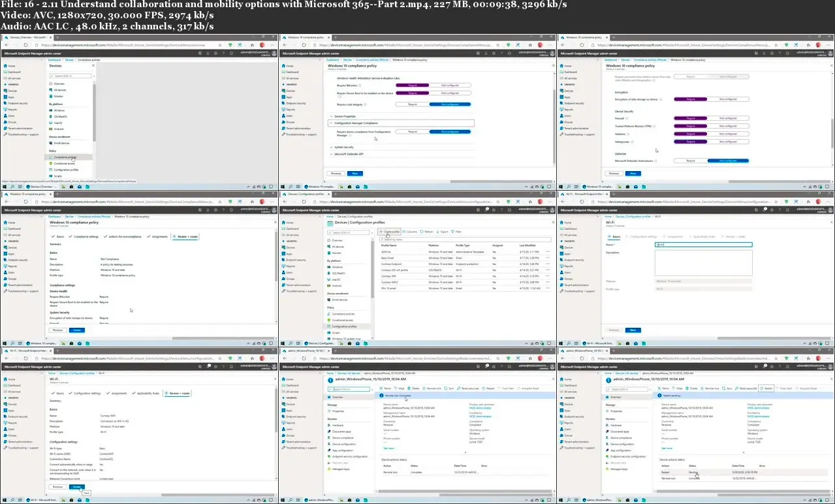Set Firewall to Not configured
This screenshot has height=504, width=835.
[729, 118]
